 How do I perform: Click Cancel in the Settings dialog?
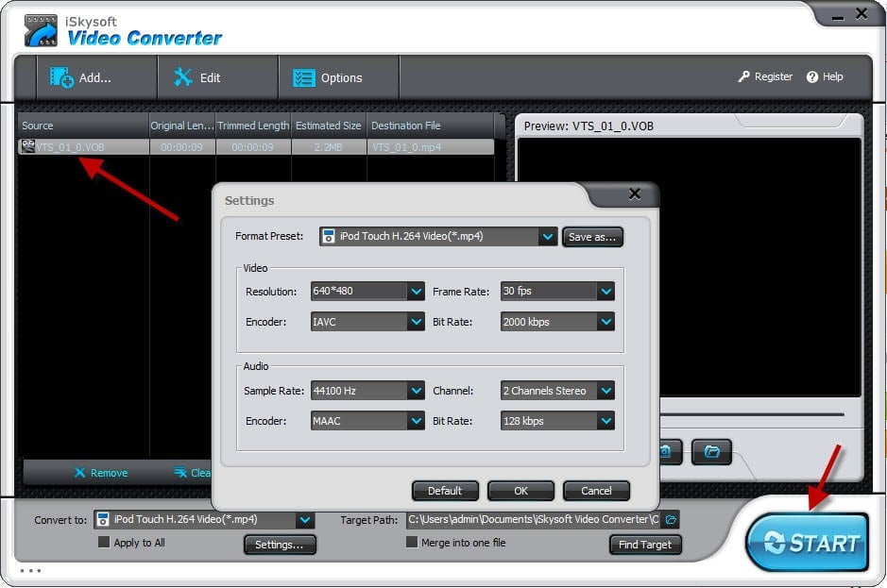[596, 491]
